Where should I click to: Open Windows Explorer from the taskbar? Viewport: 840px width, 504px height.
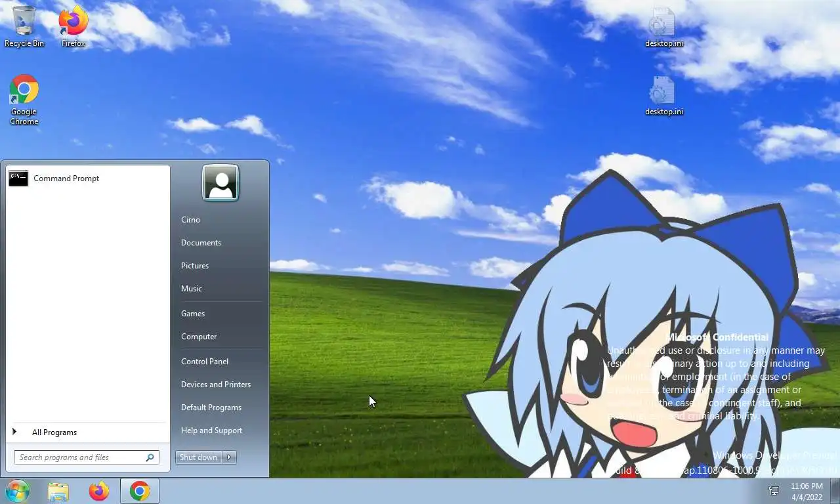pyautogui.click(x=58, y=491)
